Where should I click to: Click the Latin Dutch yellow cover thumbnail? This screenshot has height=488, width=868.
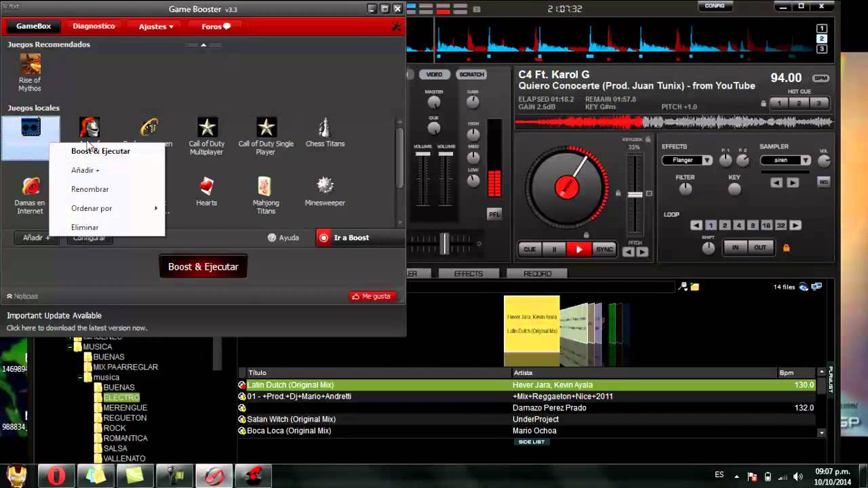[x=532, y=323]
